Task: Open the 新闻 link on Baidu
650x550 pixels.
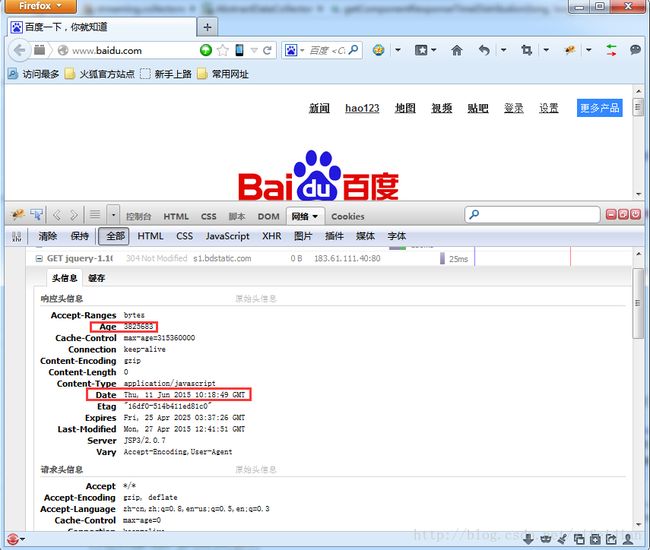Action: [319, 108]
